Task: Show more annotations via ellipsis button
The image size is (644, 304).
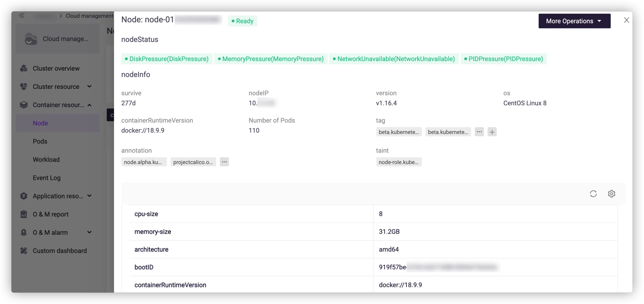Action: [x=224, y=162]
